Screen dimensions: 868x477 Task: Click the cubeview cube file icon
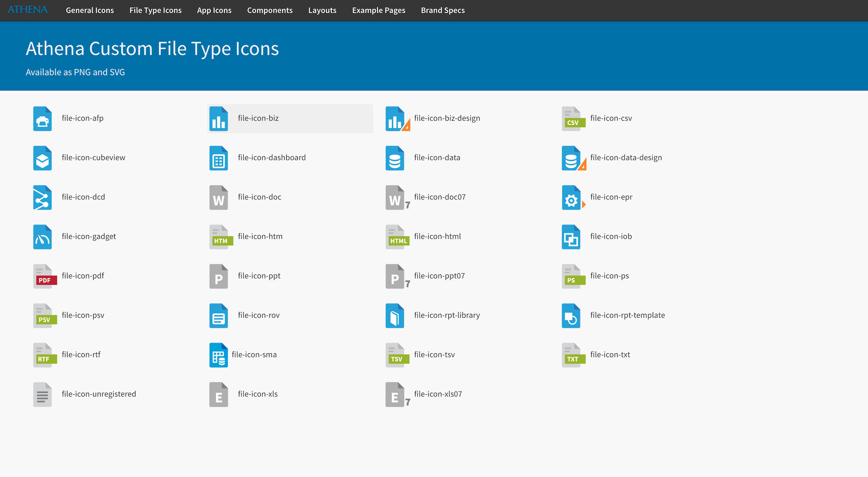pos(42,158)
